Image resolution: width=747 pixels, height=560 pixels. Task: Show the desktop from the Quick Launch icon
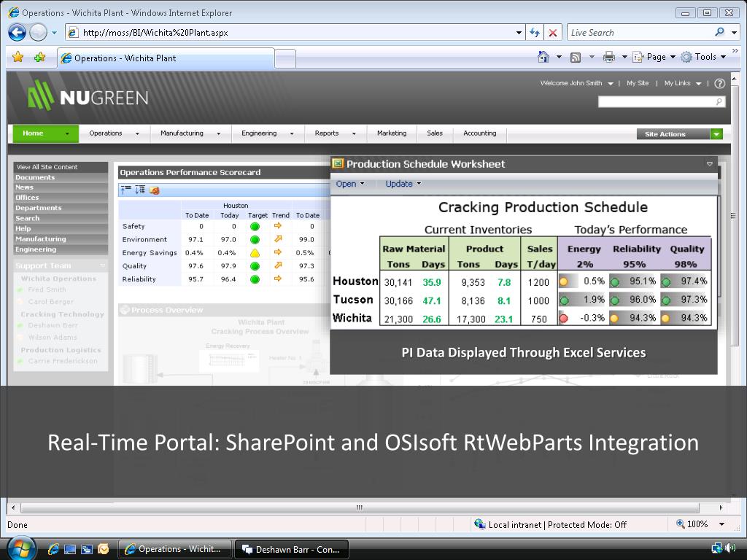pos(70,549)
